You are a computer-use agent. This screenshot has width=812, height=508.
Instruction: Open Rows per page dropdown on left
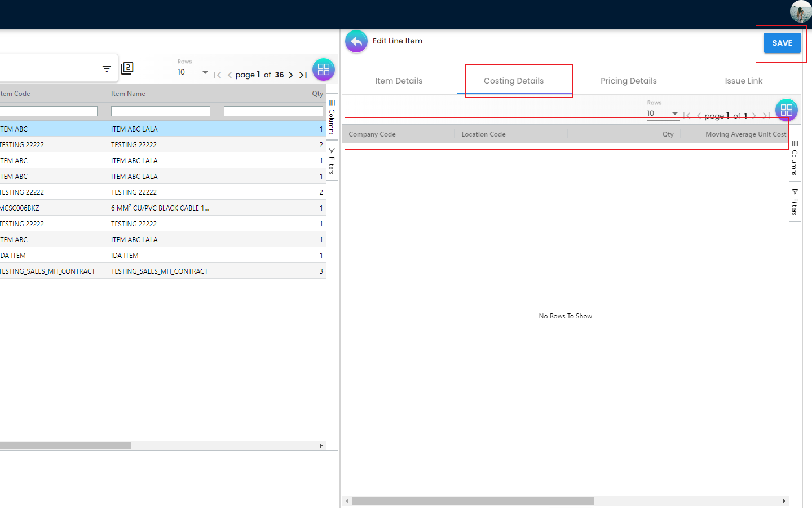[x=193, y=72]
